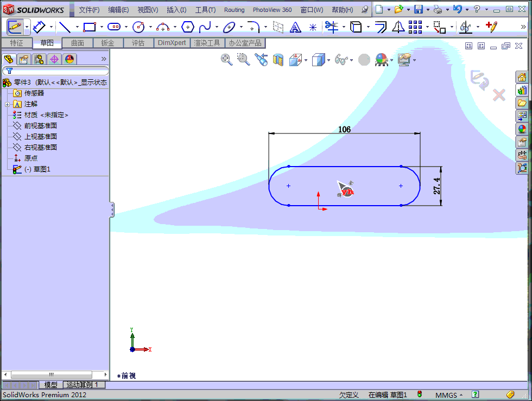Select the Polygon sketch tool

click(x=188, y=27)
